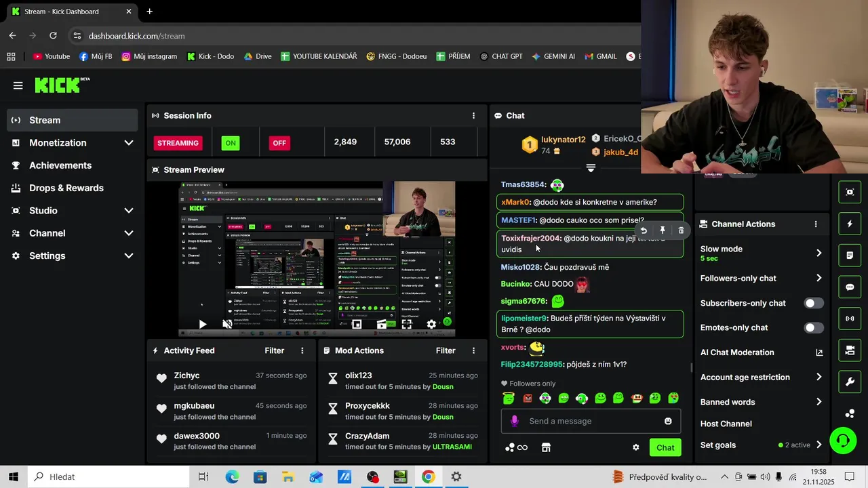The height and width of the screenshot is (488, 868).
Task: Click the Send a message input field
Action: coord(591,421)
